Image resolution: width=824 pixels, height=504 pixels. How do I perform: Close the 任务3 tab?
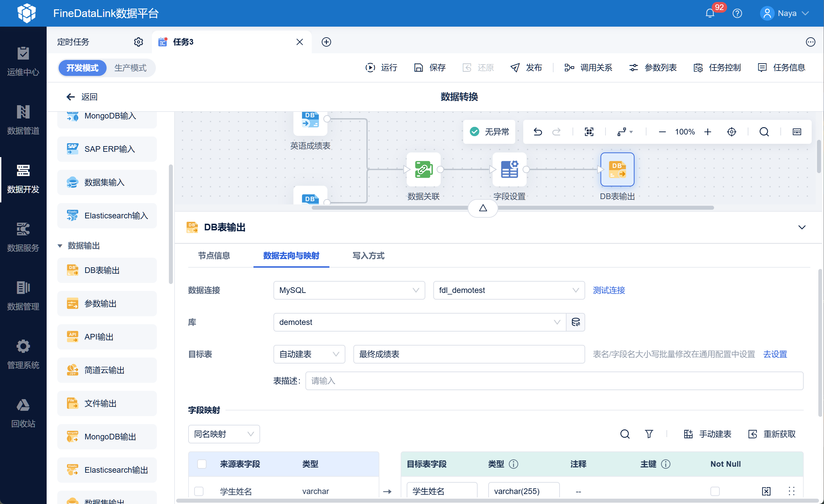(300, 42)
